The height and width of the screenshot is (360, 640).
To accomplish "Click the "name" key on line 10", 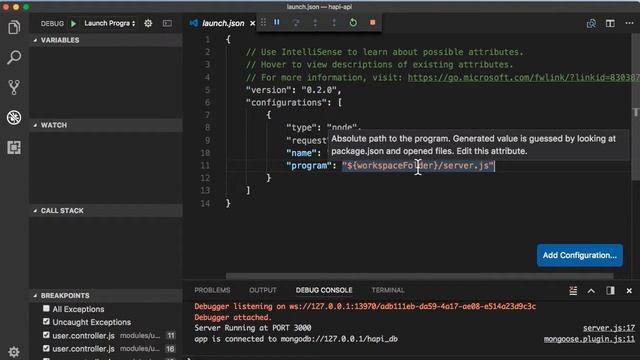I will (301, 153).
